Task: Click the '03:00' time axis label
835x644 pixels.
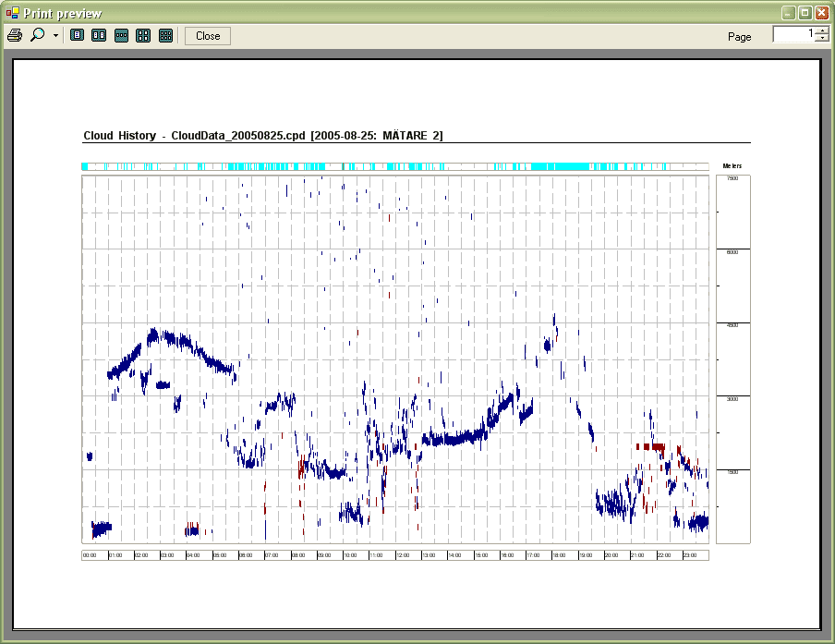Action: pos(167,555)
